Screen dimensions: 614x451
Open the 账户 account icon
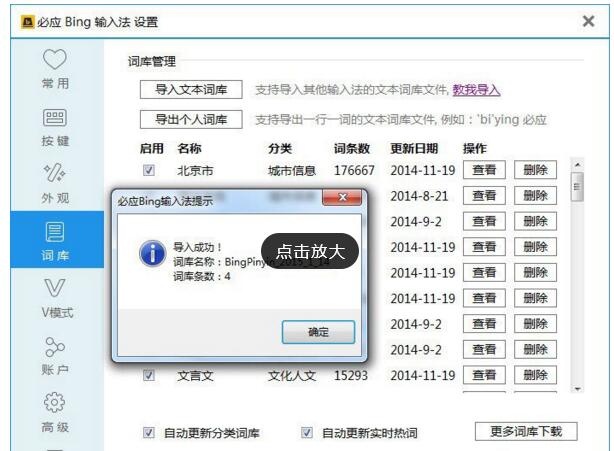pos(55,346)
